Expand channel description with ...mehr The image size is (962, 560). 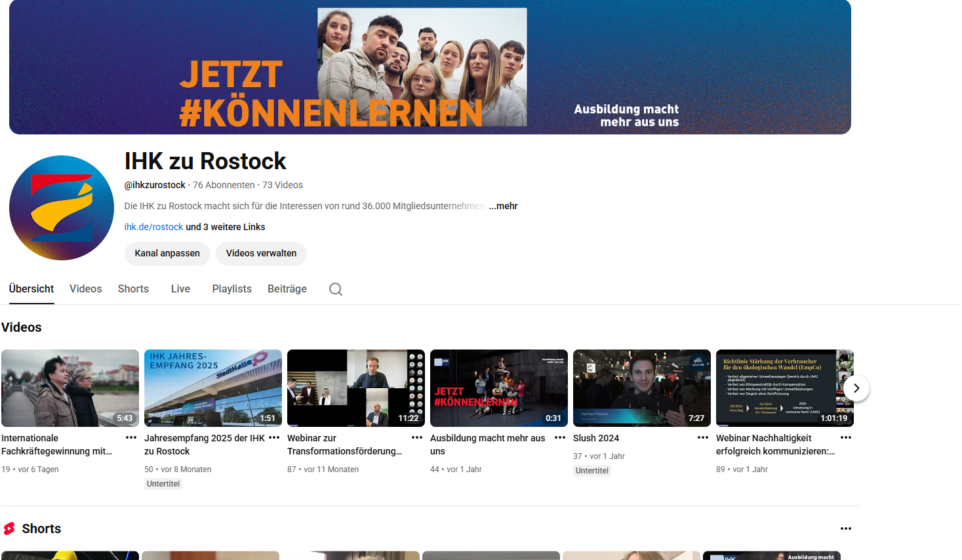pos(503,206)
